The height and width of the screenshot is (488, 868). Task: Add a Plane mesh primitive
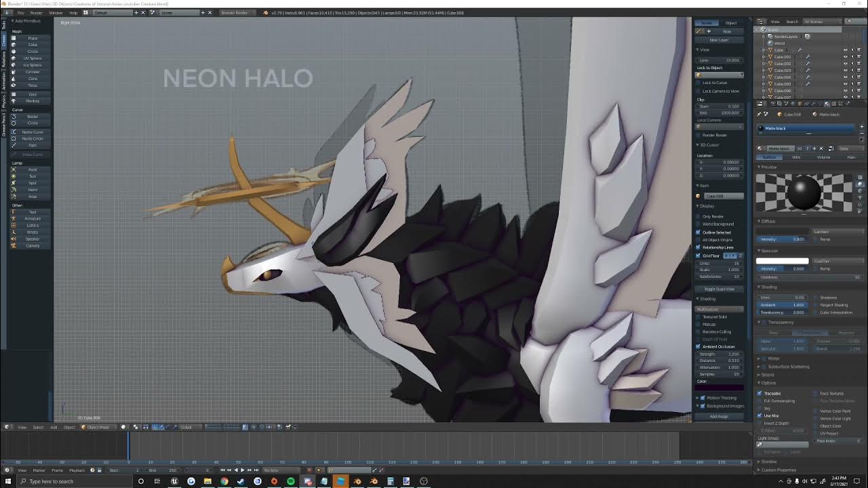[32, 38]
